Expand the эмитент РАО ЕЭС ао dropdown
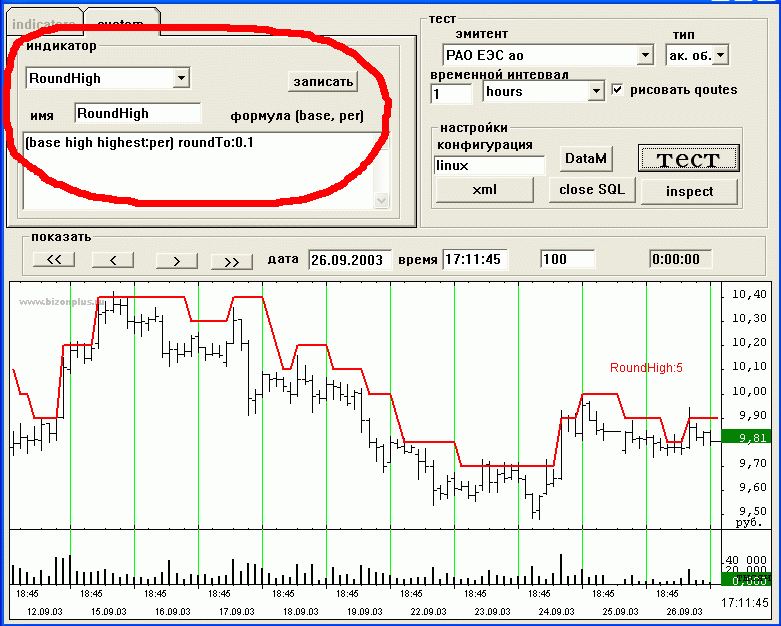 click(644, 55)
